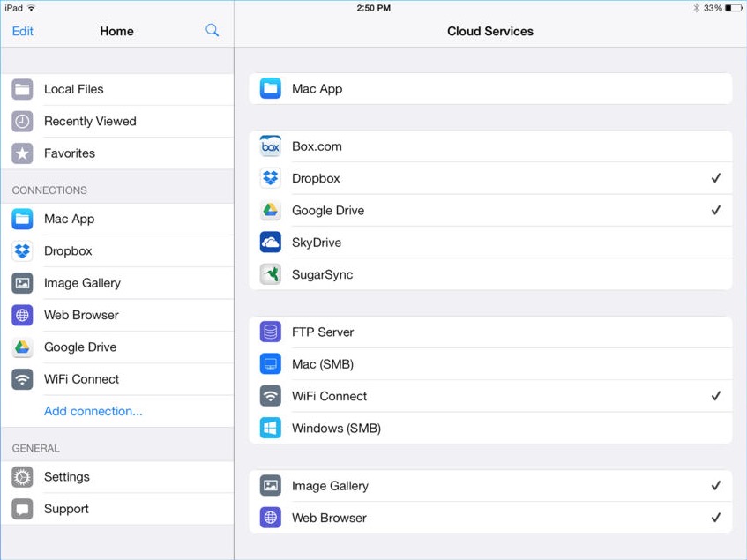
Task: Open Local Files in the sidebar
Action: 117,89
